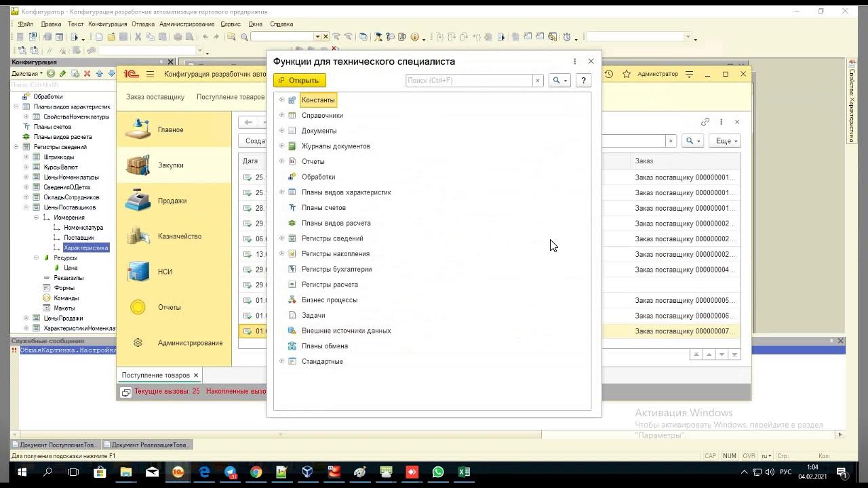Select the Планы видов расчета icon in the dialog

tap(292, 223)
